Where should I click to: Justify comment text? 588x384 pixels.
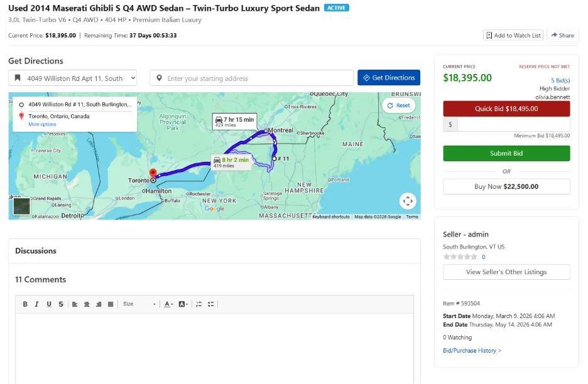111,304
